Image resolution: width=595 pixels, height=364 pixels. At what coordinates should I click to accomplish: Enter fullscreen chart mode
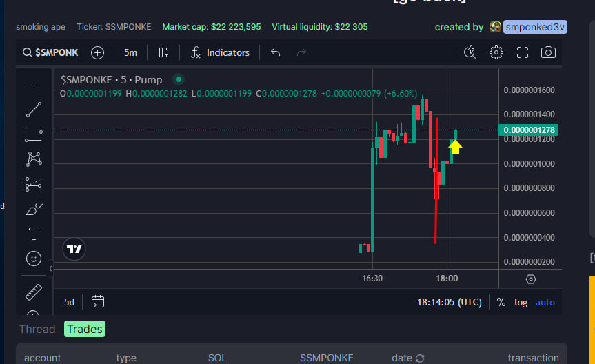(523, 52)
